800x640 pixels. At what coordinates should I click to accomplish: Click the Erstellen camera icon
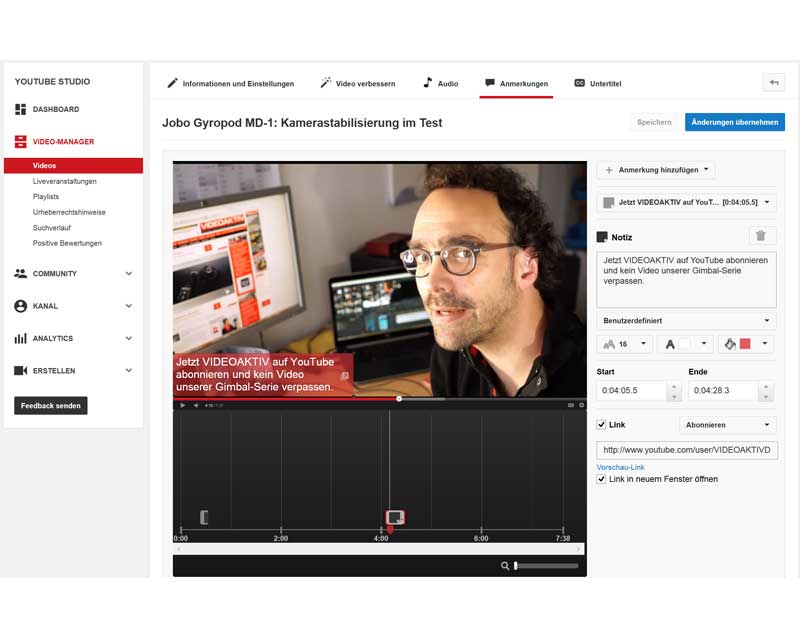(x=20, y=371)
